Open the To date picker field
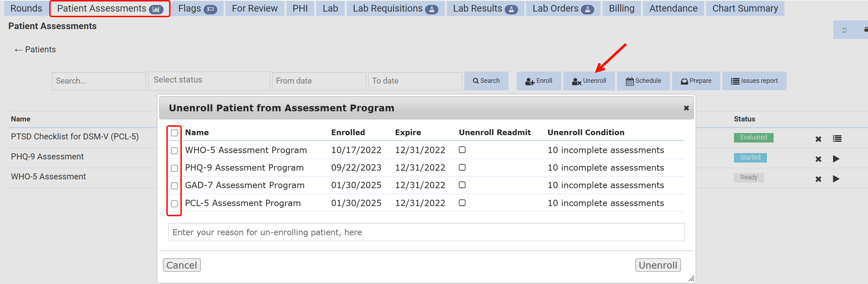Viewport: 868px width, 284px height. pos(415,81)
